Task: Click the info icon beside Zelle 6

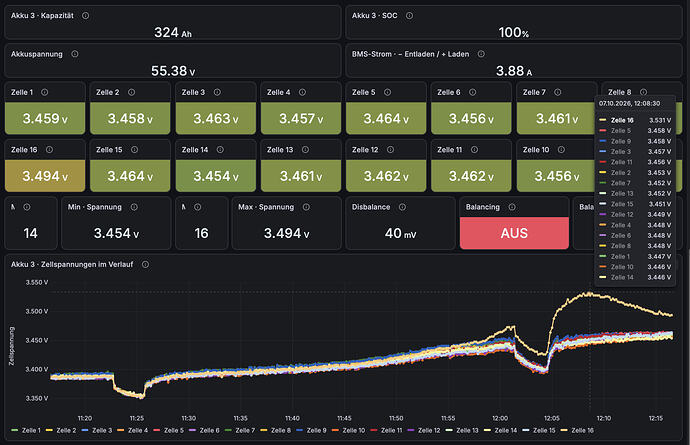Action: [x=473, y=92]
